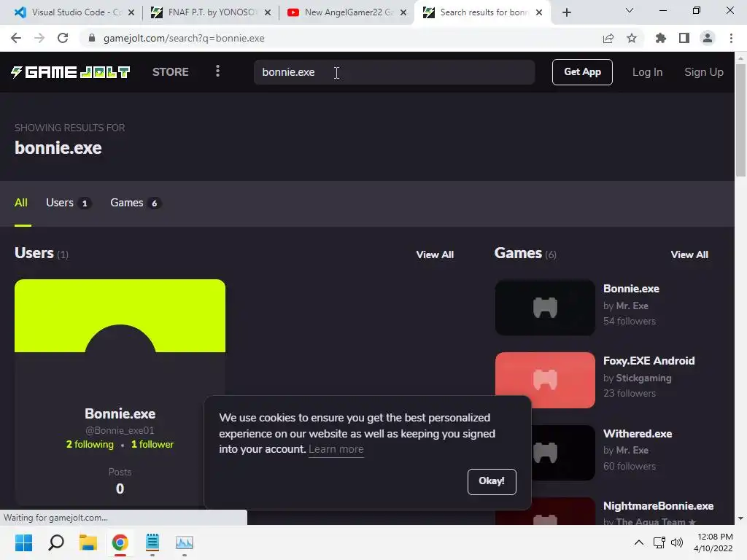Open the Windows Start menu

[23, 542]
